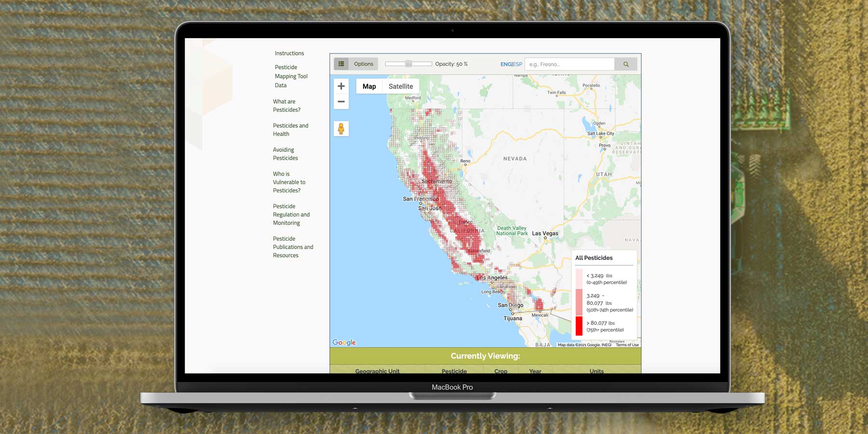Click the All Pesticides legend title
Image resolution: width=868 pixels, height=434 pixels.
[594, 258]
